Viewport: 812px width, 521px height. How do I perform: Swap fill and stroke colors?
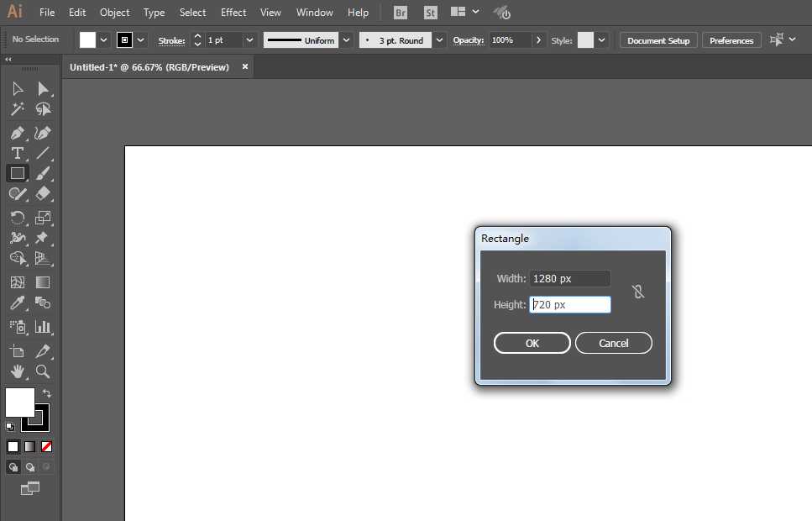[x=47, y=393]
